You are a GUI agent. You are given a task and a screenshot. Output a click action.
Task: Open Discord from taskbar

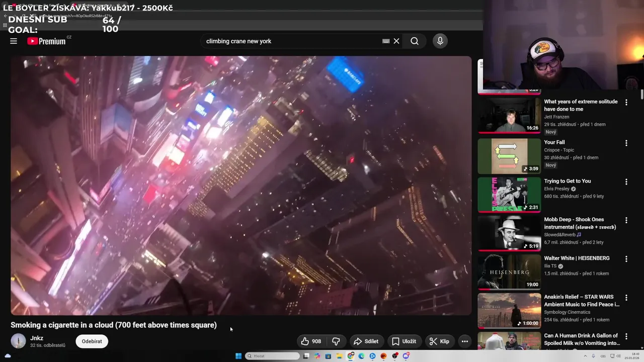[406, 356]
